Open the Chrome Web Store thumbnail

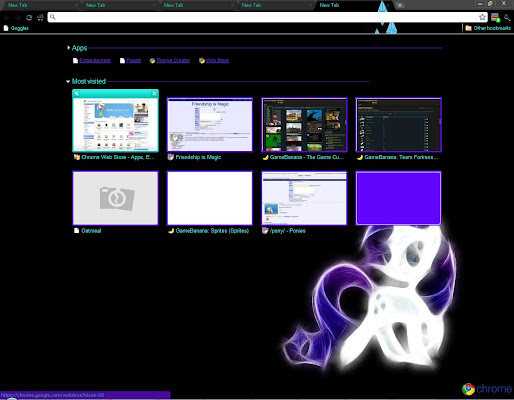(x=115, y=125)
